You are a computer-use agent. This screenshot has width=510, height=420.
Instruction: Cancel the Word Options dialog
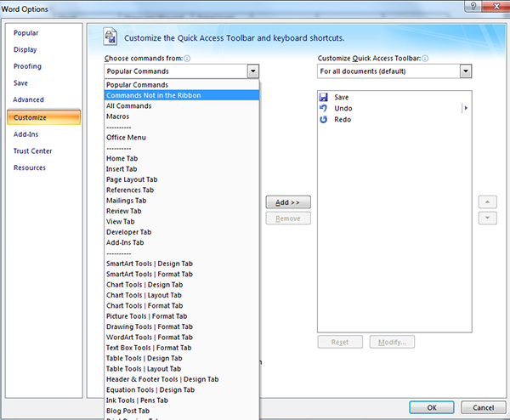pos(483,407)
